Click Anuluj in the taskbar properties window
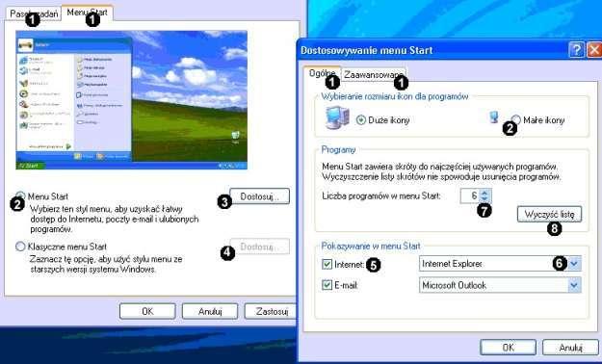This screenshot has height=364, width=602. coord(210,311)
